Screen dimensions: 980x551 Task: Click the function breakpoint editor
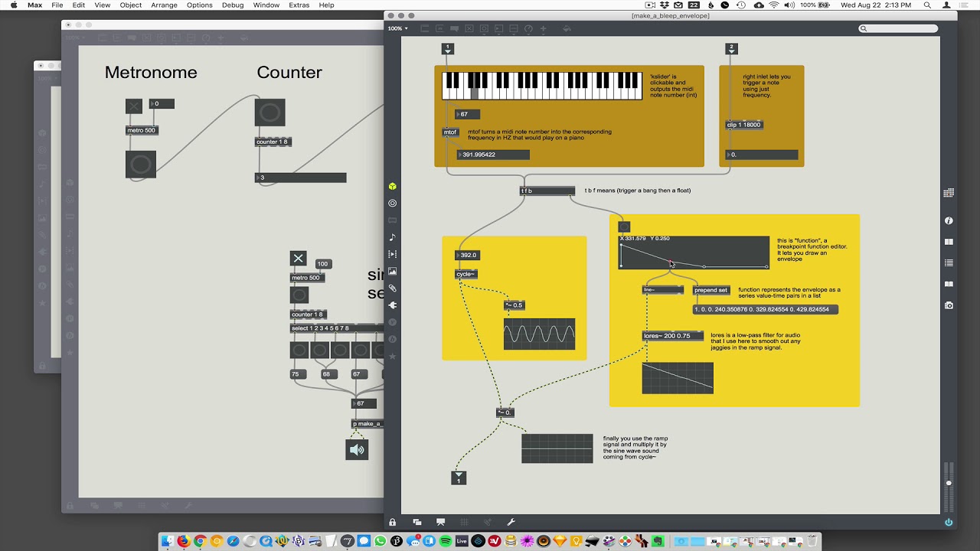[x=694, y=253]
